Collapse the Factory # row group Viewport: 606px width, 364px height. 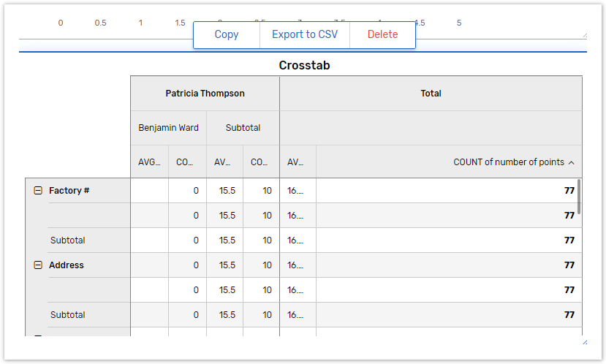(x=38, y=191)
